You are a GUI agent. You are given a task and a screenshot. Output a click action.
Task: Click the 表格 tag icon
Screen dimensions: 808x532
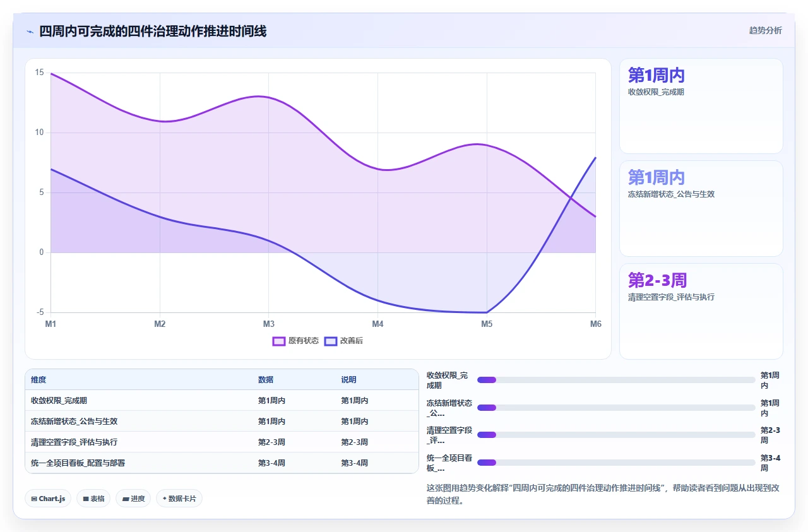(x=86, y=499)
